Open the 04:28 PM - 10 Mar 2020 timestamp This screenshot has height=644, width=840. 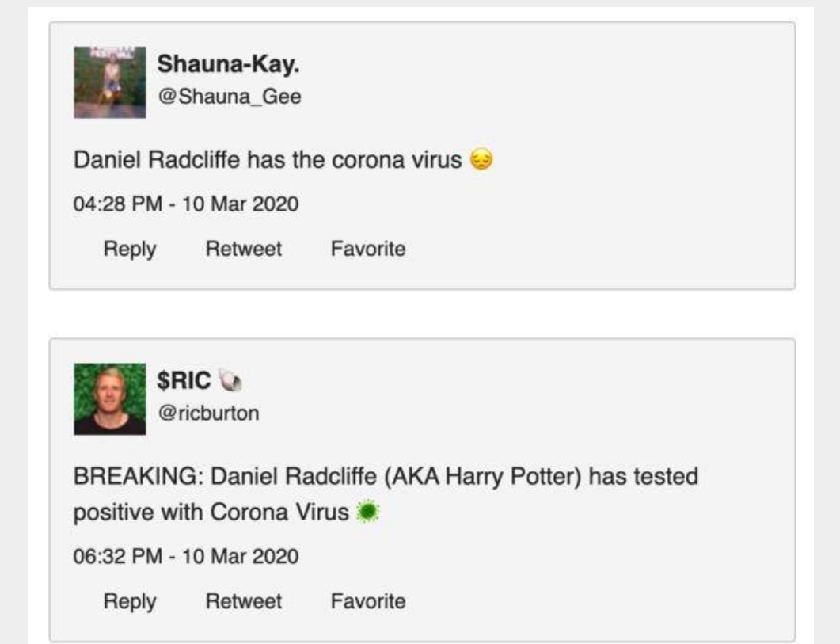pos(186,204)
